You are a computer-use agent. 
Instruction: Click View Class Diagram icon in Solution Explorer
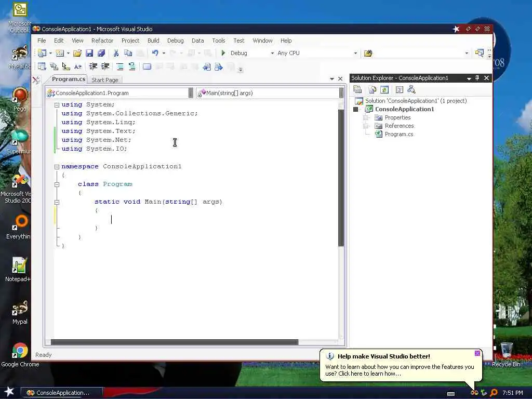[411, 89]
